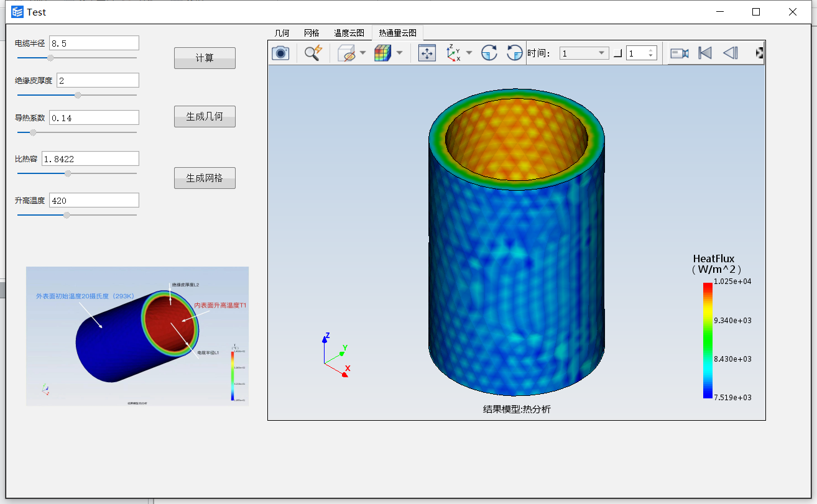The width and height of the screenshot is (817, 504).
Task: Click the 绝缘皮厚度 slider handle
Action: point(78,95)
